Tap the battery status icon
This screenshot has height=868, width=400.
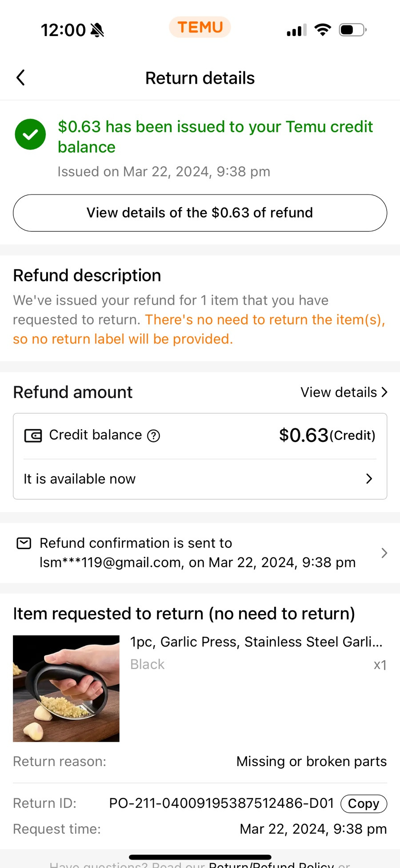coord(353,30)
